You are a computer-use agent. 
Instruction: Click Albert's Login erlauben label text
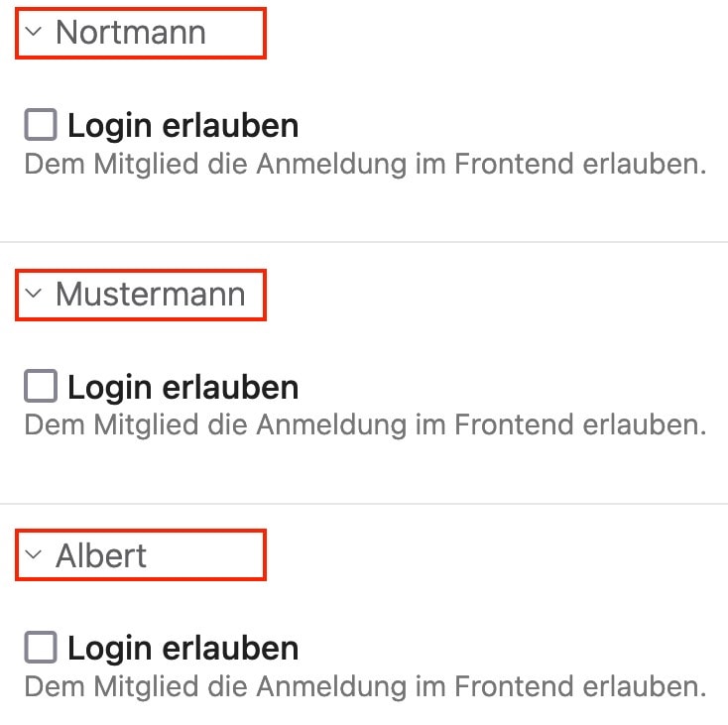click(182, 649)
